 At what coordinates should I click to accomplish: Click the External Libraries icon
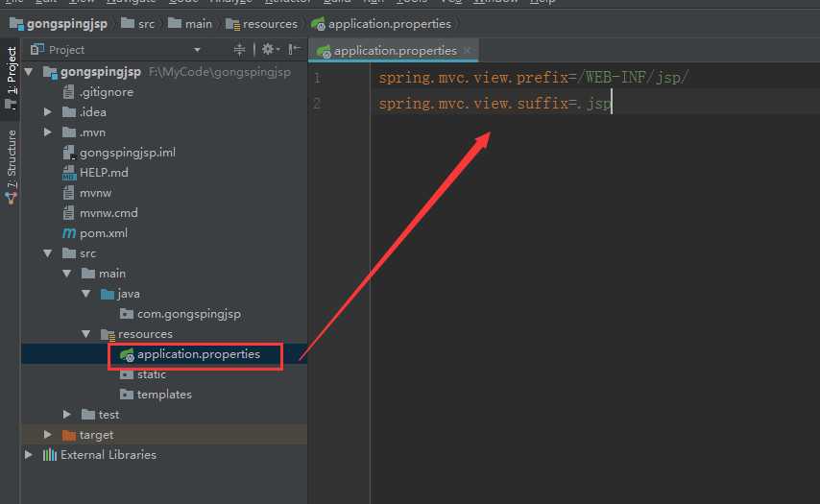[50, 455]
